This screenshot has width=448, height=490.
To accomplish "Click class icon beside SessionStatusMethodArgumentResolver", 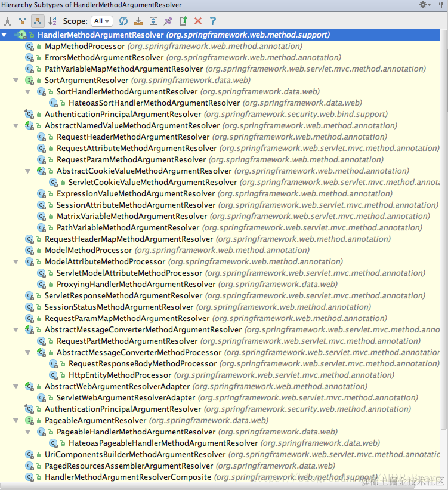I will [x=30, y=307].
